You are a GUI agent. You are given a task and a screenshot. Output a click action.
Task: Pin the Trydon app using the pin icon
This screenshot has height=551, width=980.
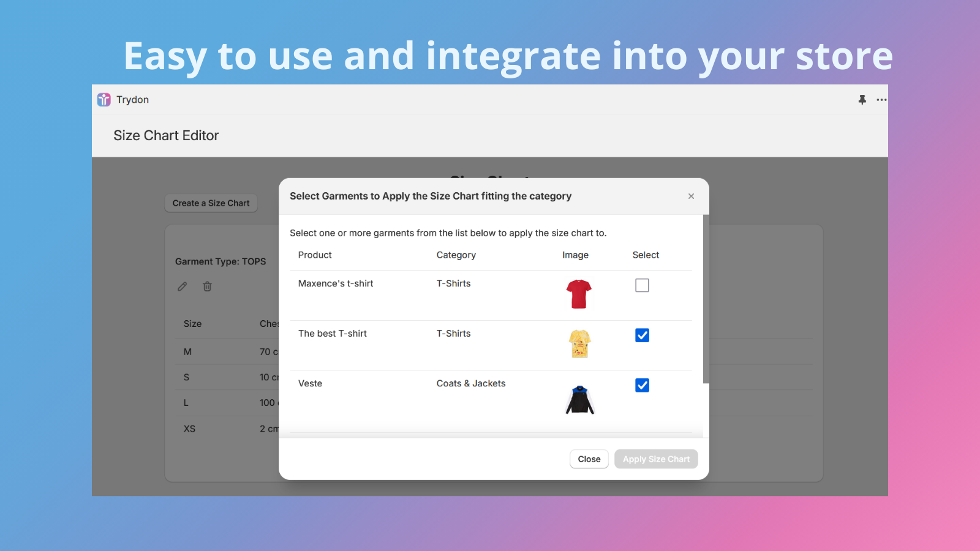(862, 99)
